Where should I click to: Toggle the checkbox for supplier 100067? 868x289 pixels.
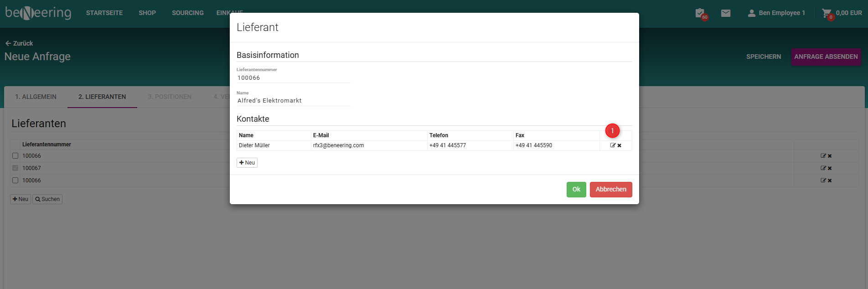click(15, 168)
